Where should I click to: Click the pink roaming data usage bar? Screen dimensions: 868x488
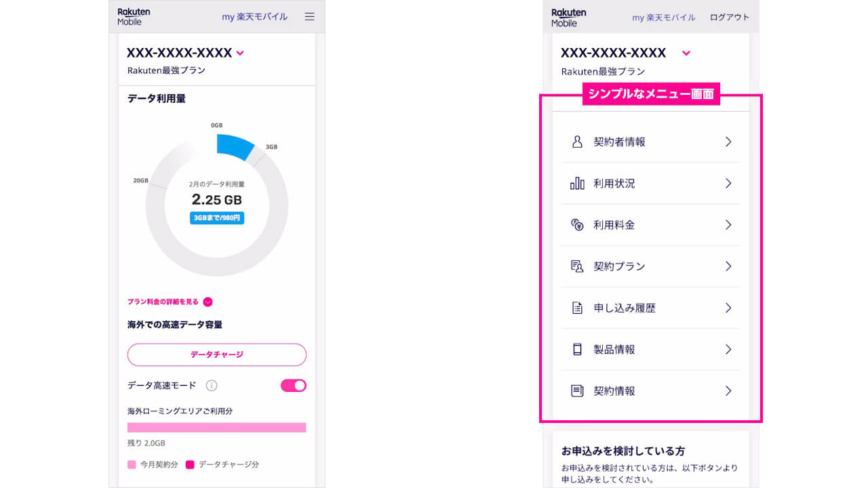pos(216,428)
